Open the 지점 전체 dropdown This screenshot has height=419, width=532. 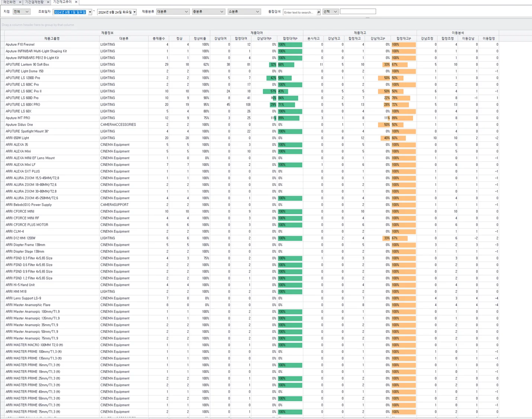pyautogui.click(x=21, y=12)
